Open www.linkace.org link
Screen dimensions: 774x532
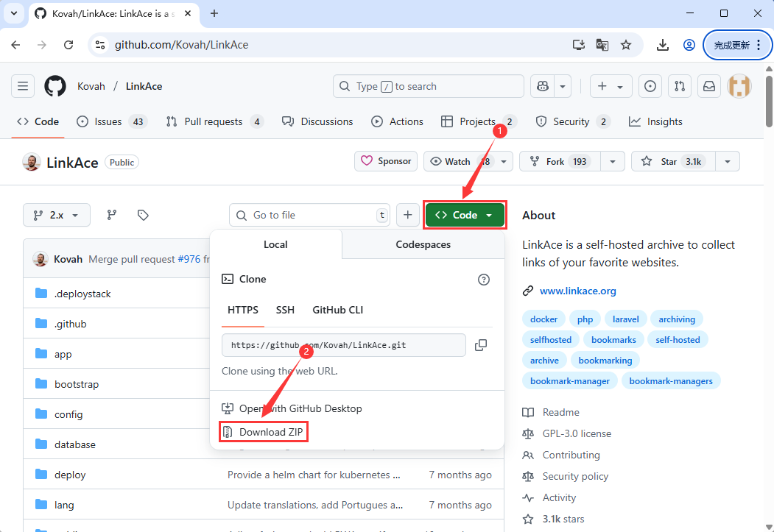577,291
